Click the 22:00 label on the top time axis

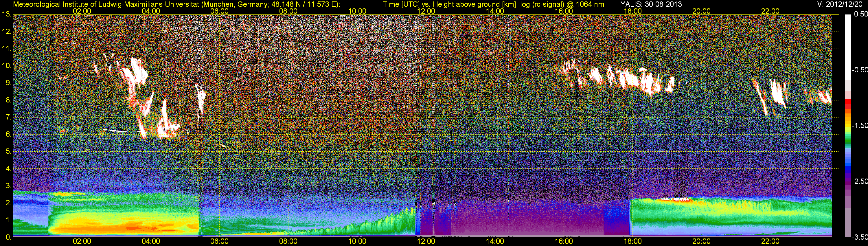coord(770,11)
